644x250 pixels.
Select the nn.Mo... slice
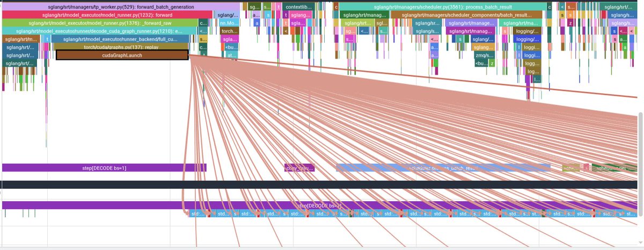pos(230,23)
